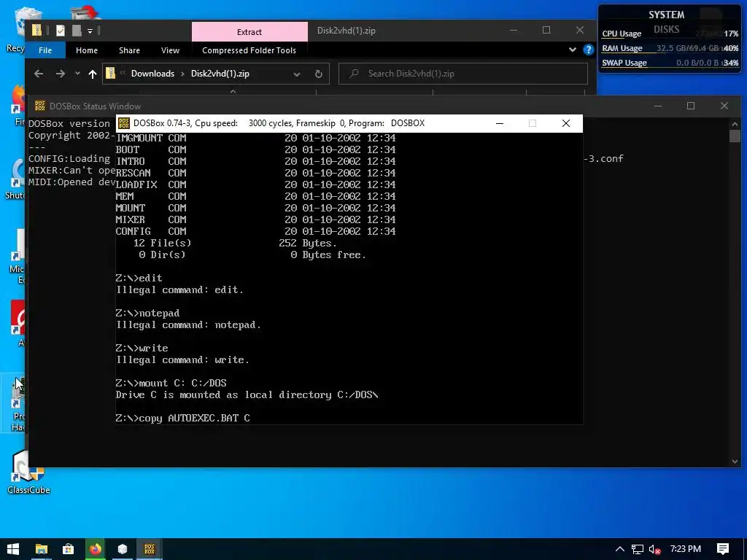
Task: Click Disk2vhd(1).zip in the address breadcrumb
Action: [x=220, y=74]
